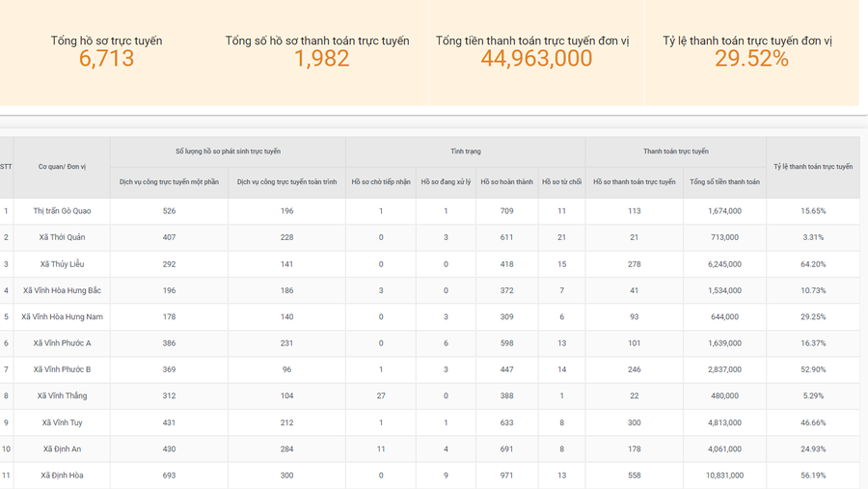Select the Xã Thủy Liễu unit name
The image size is (868, 489).
[62, 264]
